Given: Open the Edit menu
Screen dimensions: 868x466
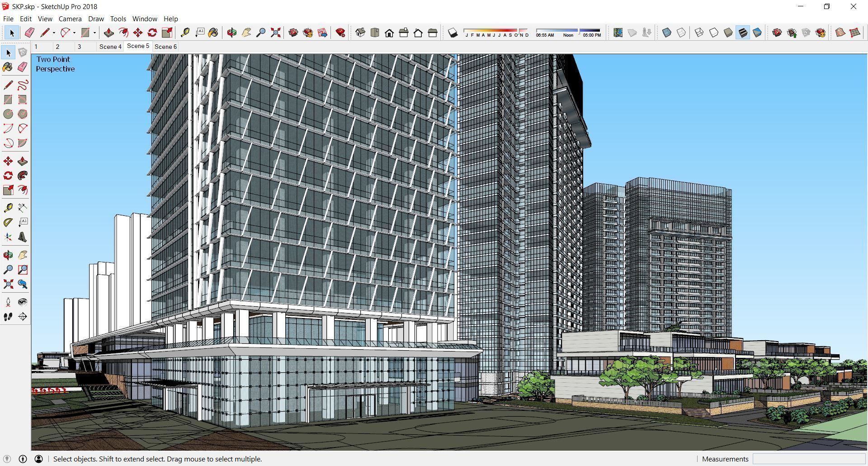Looking at the screenshot, I should tap(26, 19).
